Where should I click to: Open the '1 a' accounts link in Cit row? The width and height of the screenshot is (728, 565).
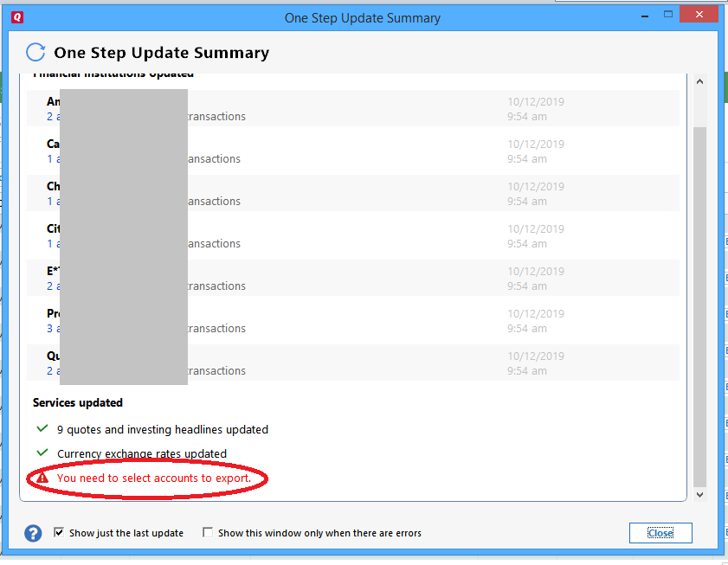tap(54, 243)
